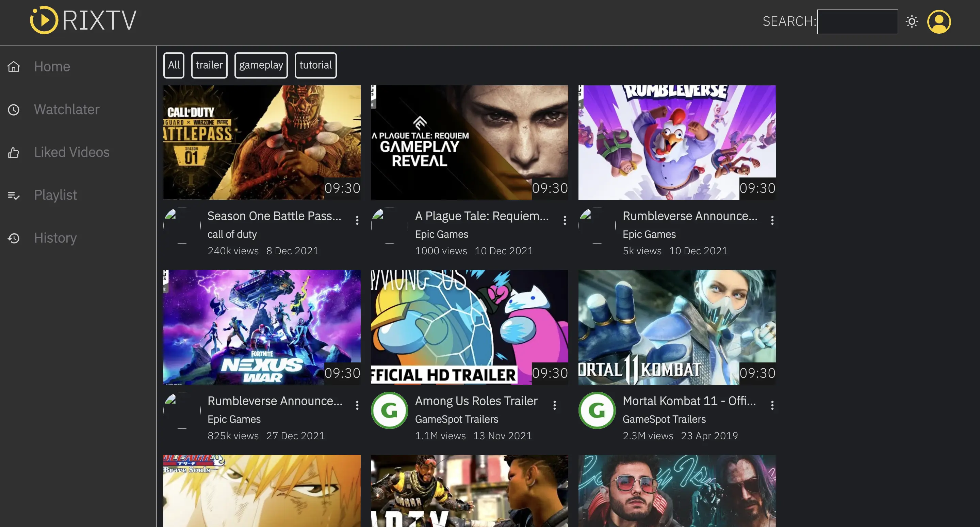Click the Watchlater clock icon

click(x=14, y=110)
